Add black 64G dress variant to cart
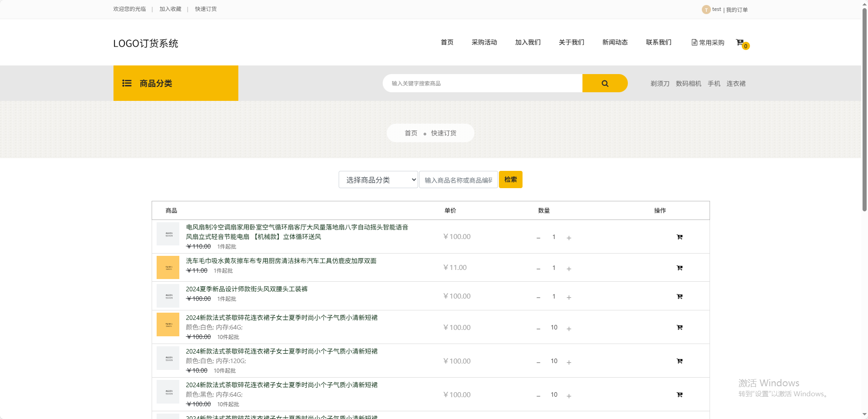This screenshot has width=868, height=419. coord(679,394)
